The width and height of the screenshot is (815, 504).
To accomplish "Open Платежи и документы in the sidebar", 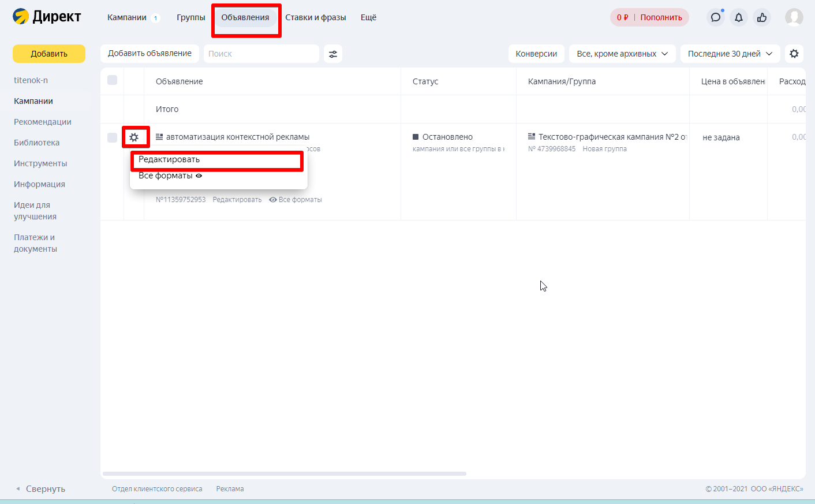I will click(x=36, y=243).
